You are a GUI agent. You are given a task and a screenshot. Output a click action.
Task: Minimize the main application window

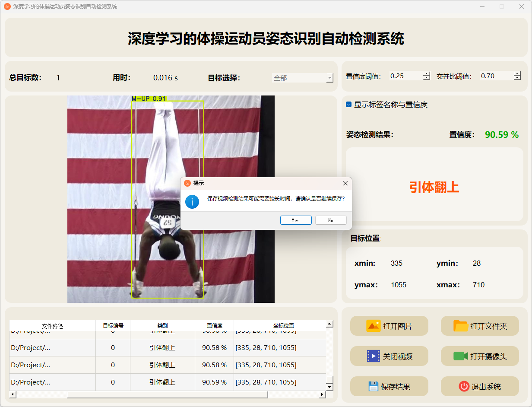click(x=482, y=6)
